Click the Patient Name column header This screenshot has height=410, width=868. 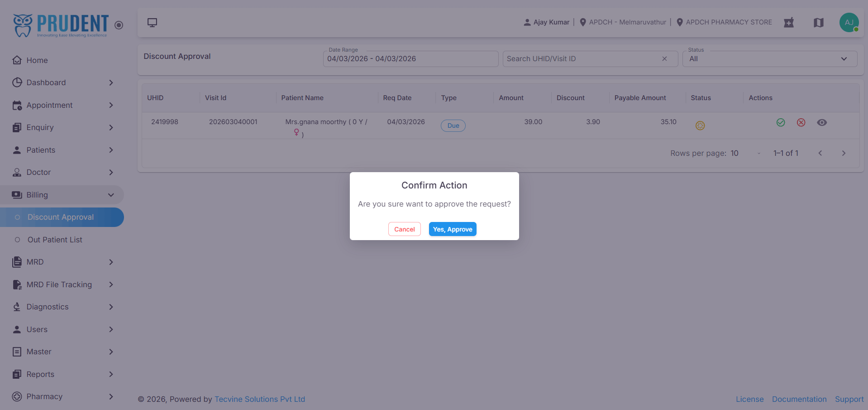point(302,98)
